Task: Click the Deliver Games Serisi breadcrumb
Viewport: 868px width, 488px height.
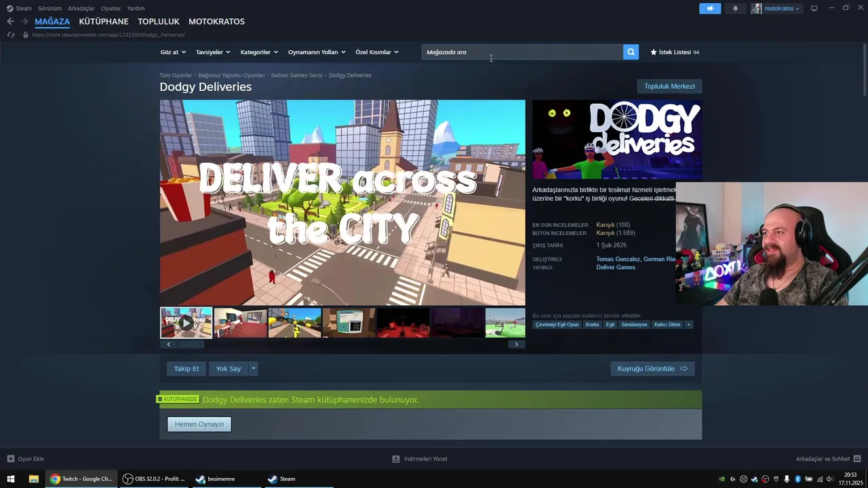Action: (297, 75)
